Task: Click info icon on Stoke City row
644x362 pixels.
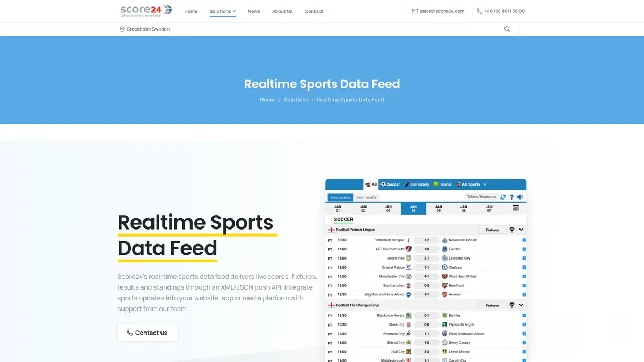Action: (524, 325)
